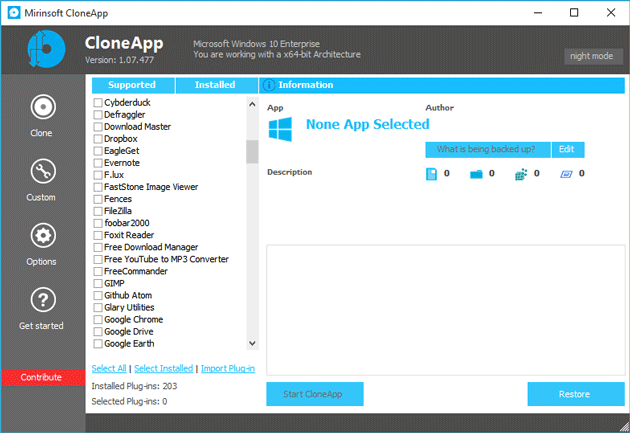Click the list scroll down arrow
Image resolution: width=630 pixels, height=433 pixels.
252,343
